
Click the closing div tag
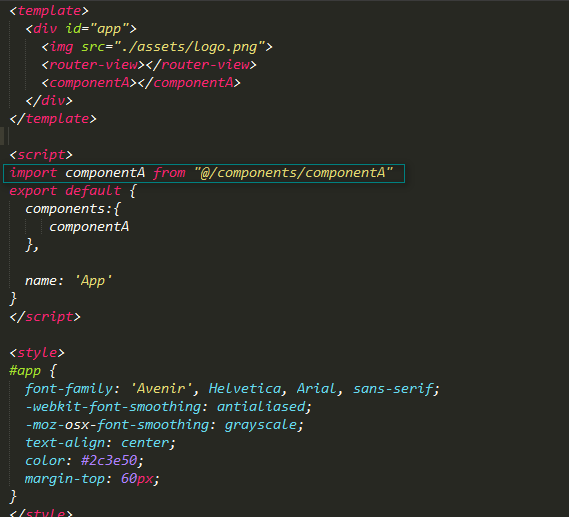click(49, 100)
